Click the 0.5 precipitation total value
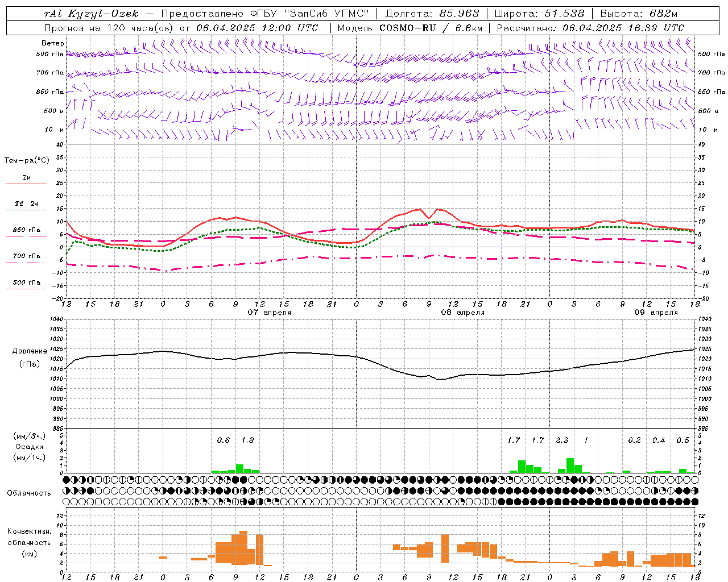This screenshot has width=728, height=582. click(x=682, y=440)
